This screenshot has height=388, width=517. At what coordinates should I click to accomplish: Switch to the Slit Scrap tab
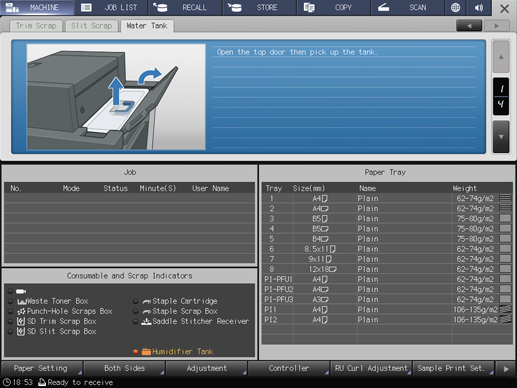91,26
